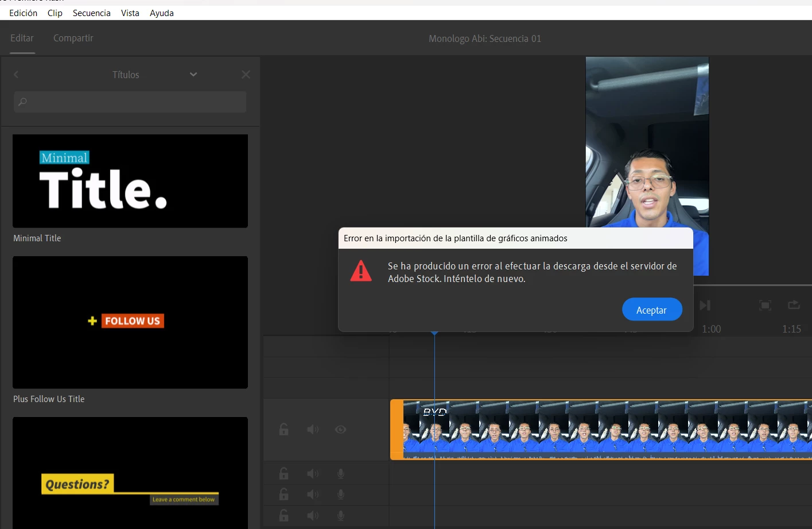The image size is (812, 529).
Task: Toggle fullscreen preview icon
Action: (765, 306)
